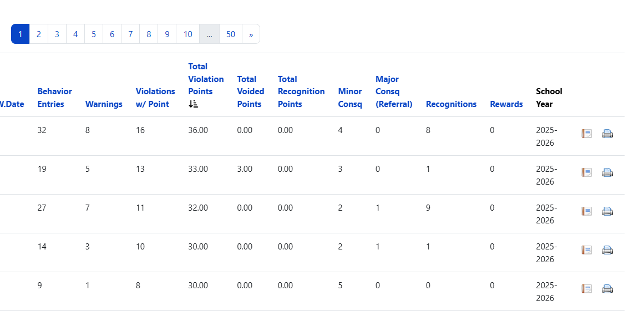Open notebook icon for row with 14 entries

click(x=586, y=250)
